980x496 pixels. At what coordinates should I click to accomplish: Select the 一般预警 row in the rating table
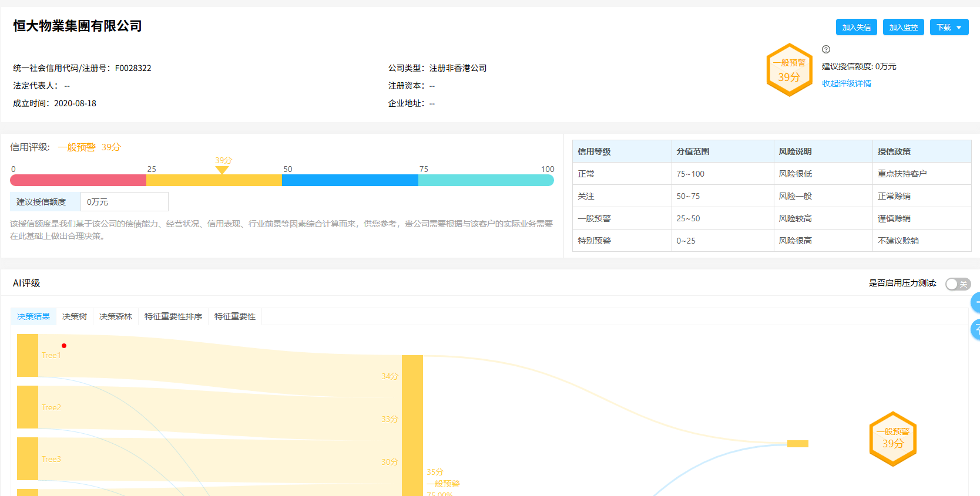(x=771, y=218)
